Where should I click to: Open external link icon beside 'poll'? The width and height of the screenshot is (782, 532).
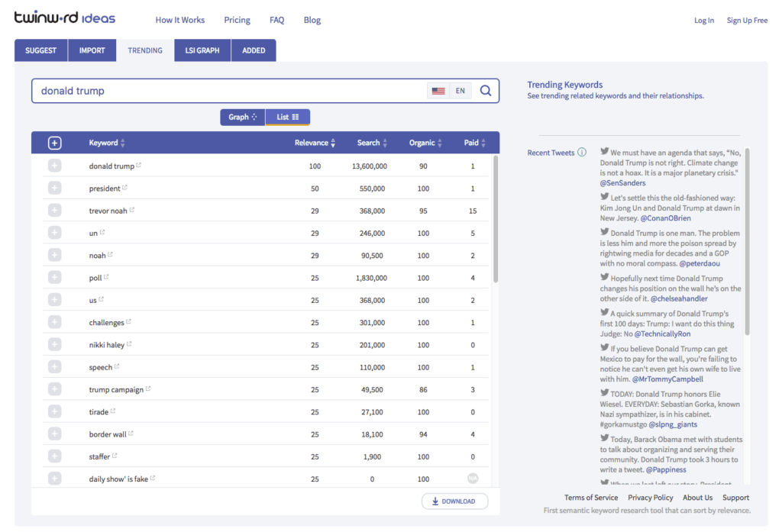(x=106, y=276)
